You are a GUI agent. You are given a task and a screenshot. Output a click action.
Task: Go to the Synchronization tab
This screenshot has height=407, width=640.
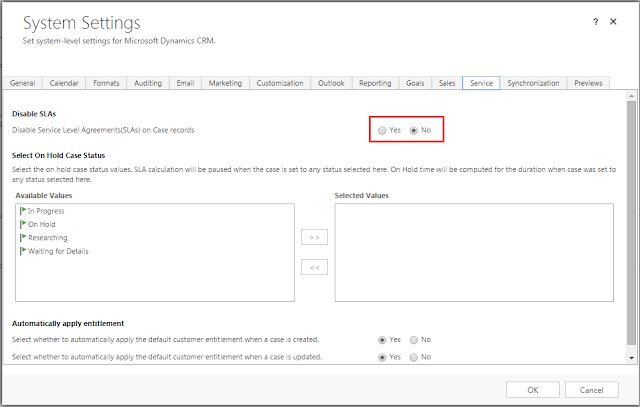533,83
